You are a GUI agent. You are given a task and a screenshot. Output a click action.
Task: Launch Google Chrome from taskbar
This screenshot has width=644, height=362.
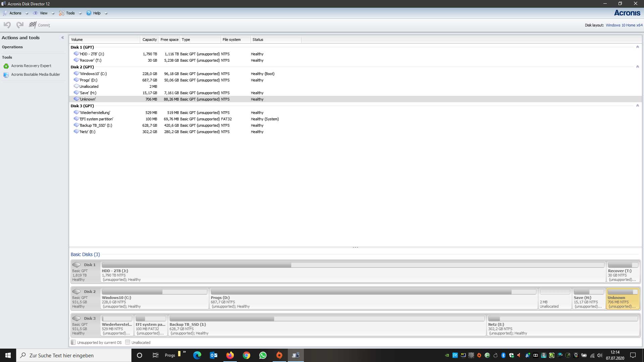coord(247,355)
